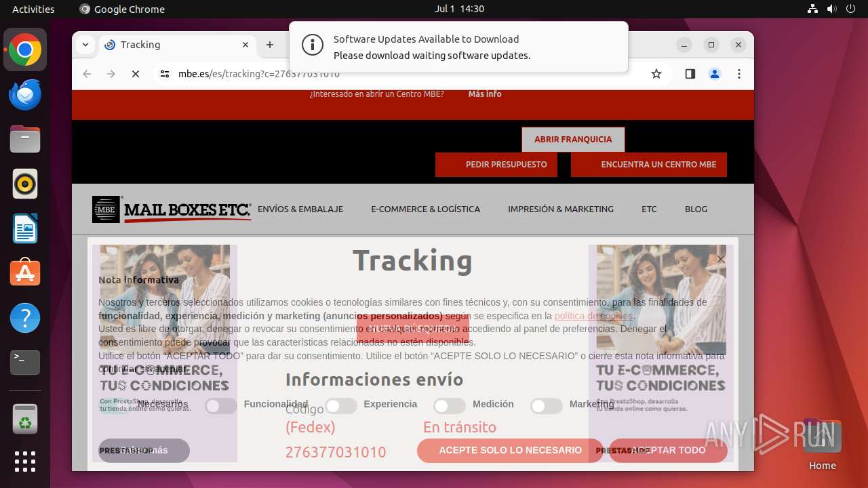Screen dimensions: 868x488
Task: Click the tracking number 276377031010
Action: pyautogui.click(x=336, y=452)
